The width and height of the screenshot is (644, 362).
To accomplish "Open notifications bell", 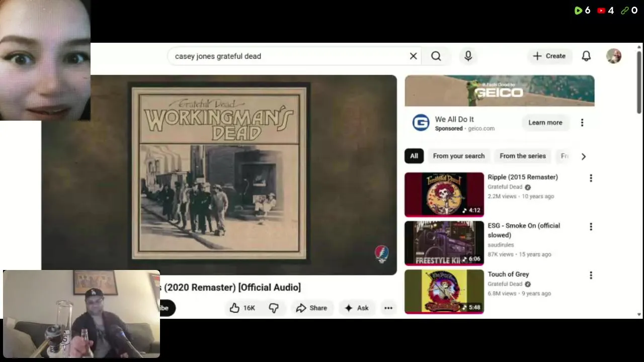I will 586,56.
